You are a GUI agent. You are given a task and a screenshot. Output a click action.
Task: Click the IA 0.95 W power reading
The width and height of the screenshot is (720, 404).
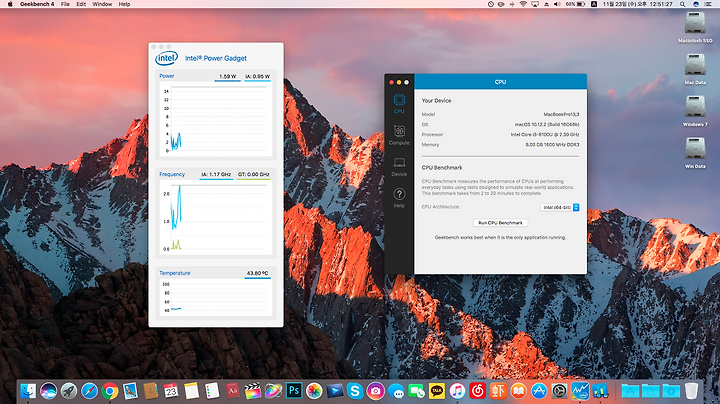[x=258, y=76]
